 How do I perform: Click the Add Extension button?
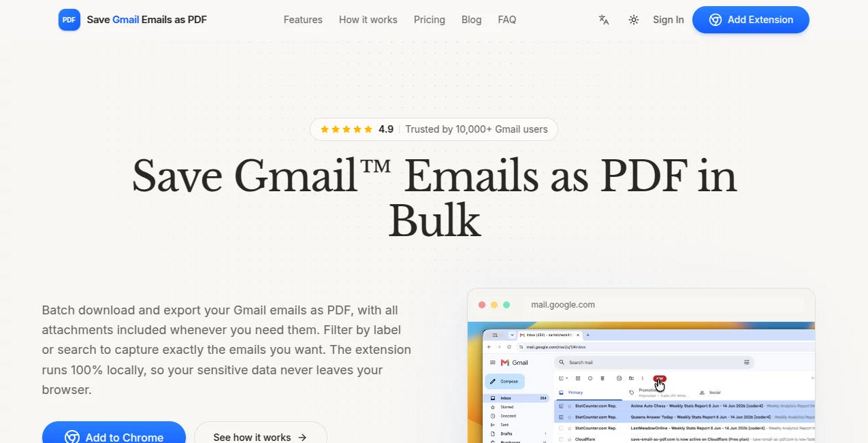pyautogui.click(x=751, y=20)
